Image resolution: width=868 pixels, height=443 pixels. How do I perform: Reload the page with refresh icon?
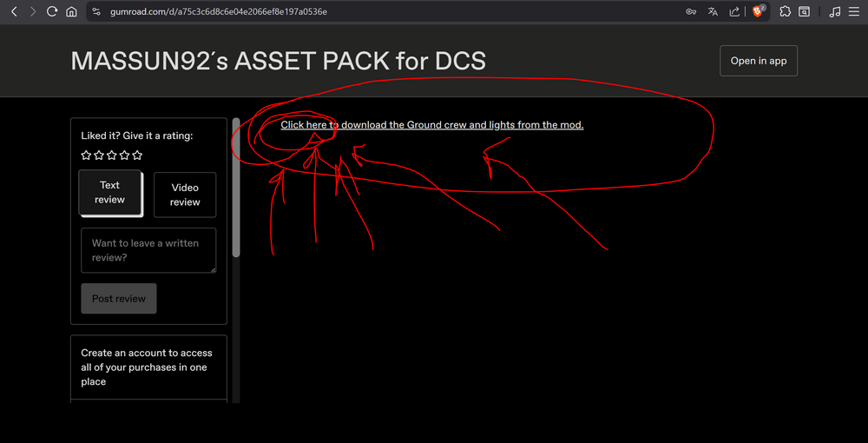click(52, 11)
